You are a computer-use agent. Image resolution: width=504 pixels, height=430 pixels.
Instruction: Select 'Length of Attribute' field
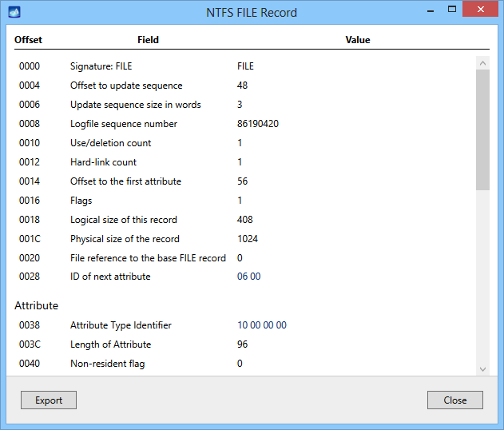coord(110,344)
